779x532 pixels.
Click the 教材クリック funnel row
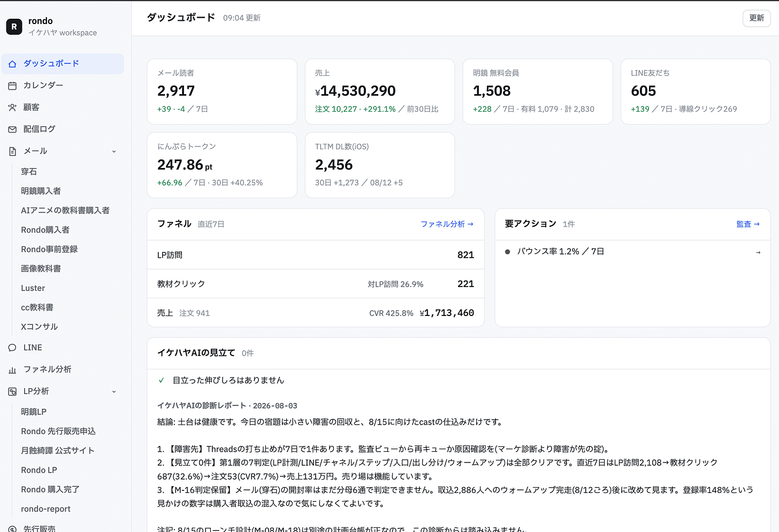pos(316,284)
